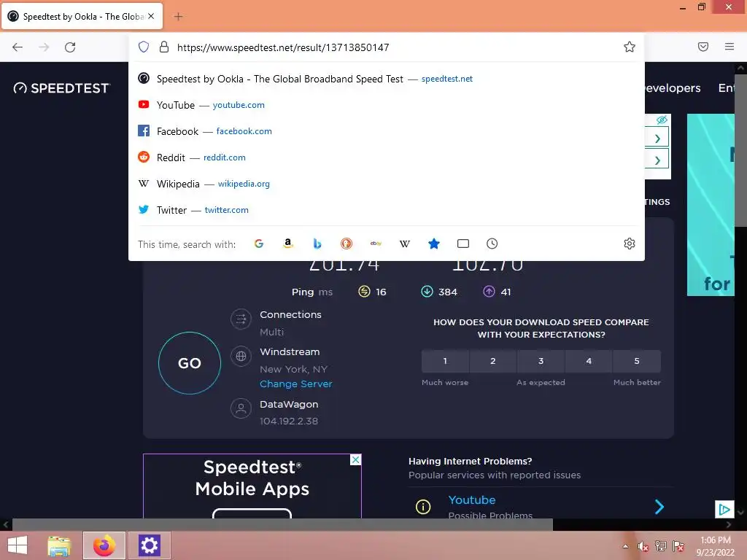Open tracking protection shield in address bar
This screenshot has height=560, width=747.
144,47
